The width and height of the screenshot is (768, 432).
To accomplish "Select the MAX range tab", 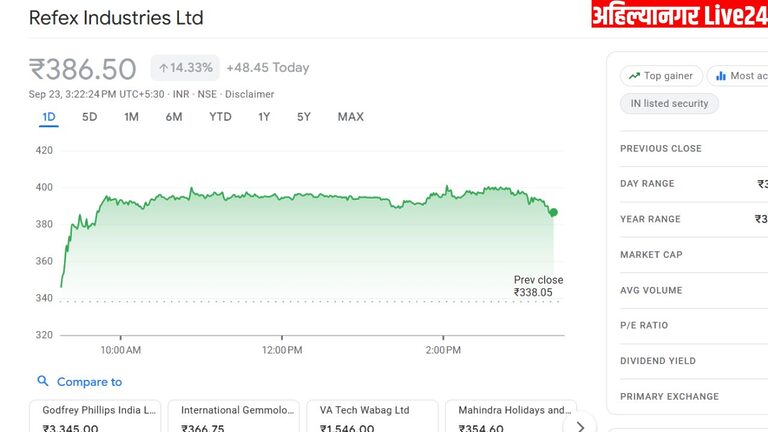I will tap(351, 117).
